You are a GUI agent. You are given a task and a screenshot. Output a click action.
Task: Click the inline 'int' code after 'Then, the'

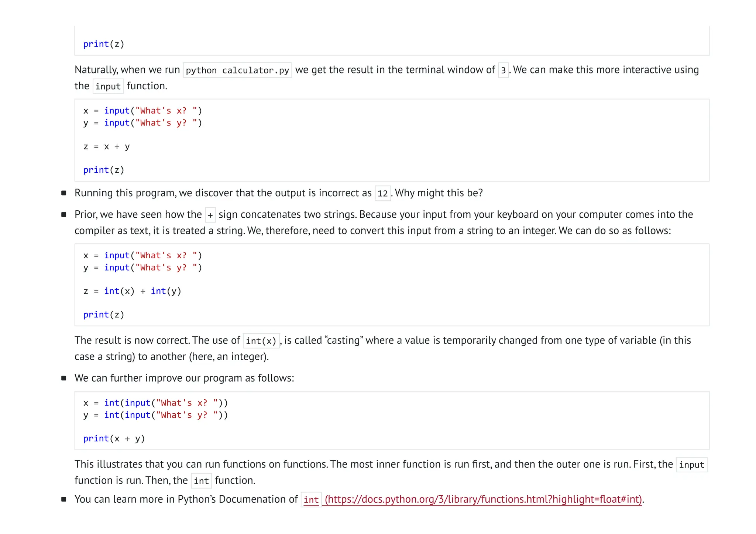click(201, 481)
